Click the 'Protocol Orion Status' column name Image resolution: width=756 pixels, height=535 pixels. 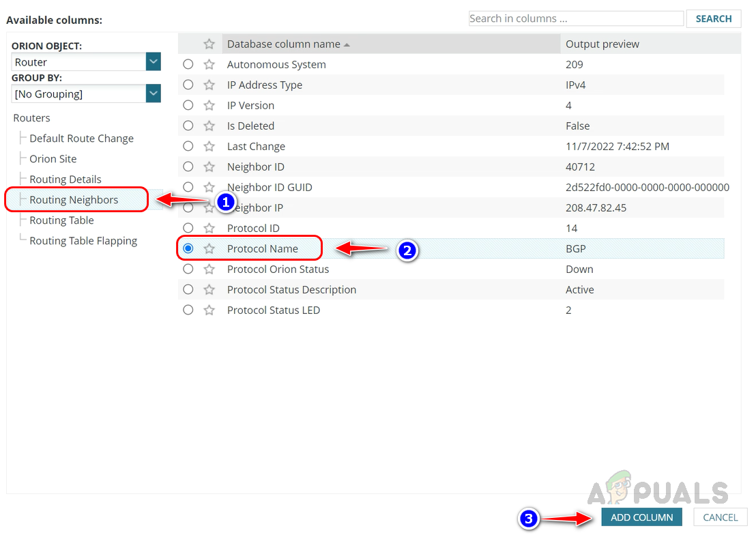[x=278, y=269]
